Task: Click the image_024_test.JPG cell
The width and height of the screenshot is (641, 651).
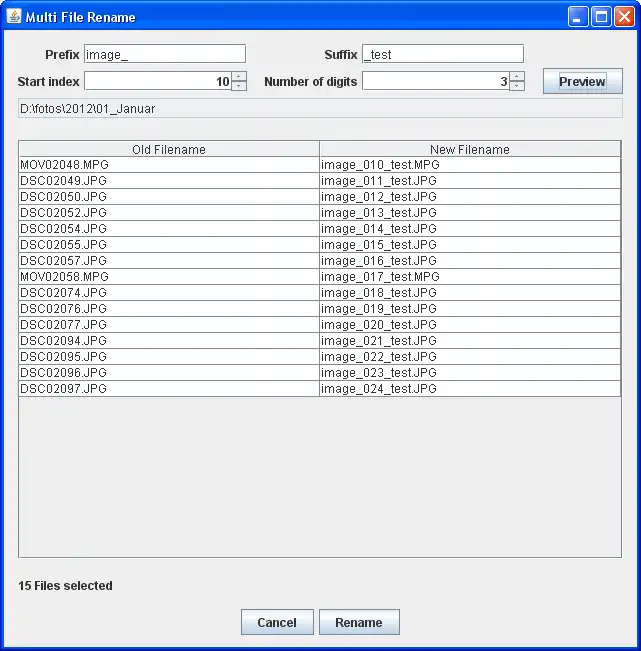Action: click(470, 389)
